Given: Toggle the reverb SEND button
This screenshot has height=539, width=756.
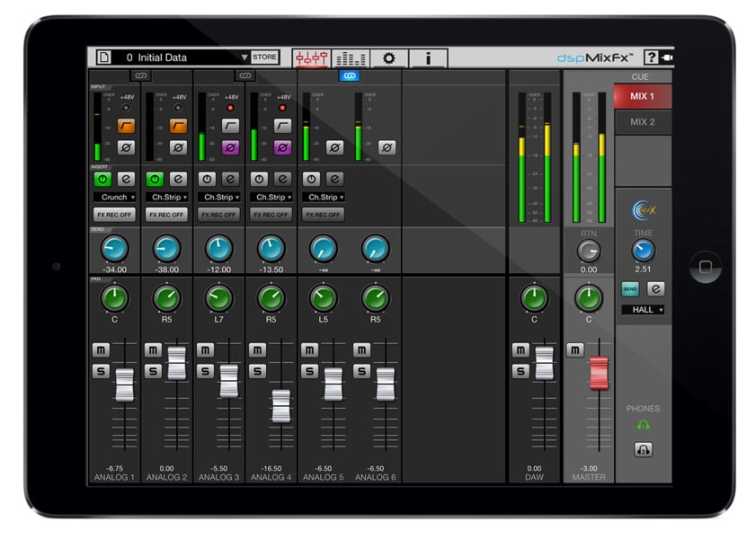Looking at the screenshot, I should click(630, 289).
